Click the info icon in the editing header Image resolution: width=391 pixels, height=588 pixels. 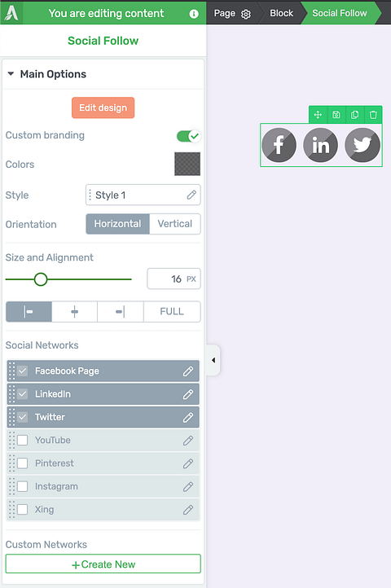(x=194, y=14)
